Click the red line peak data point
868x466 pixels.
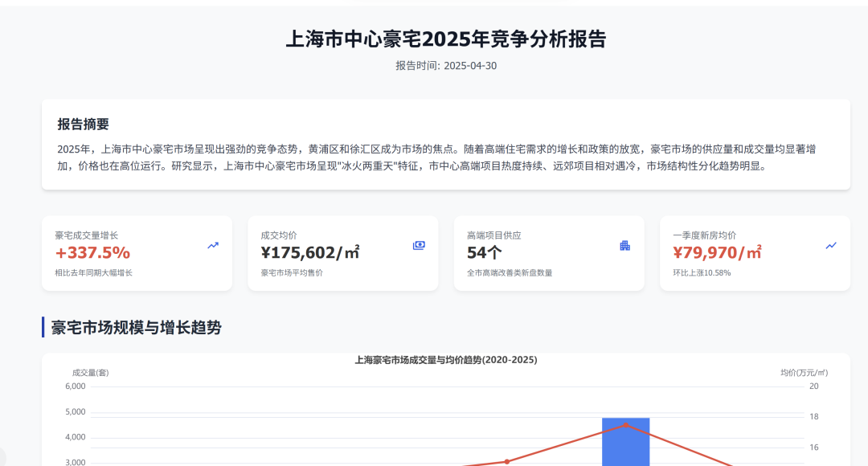[626, 425]
